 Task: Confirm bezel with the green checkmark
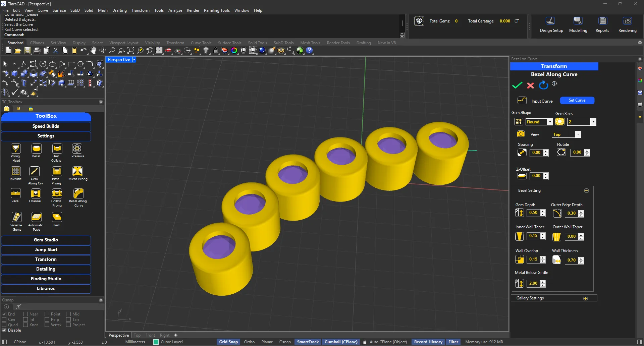pos(517,85)
